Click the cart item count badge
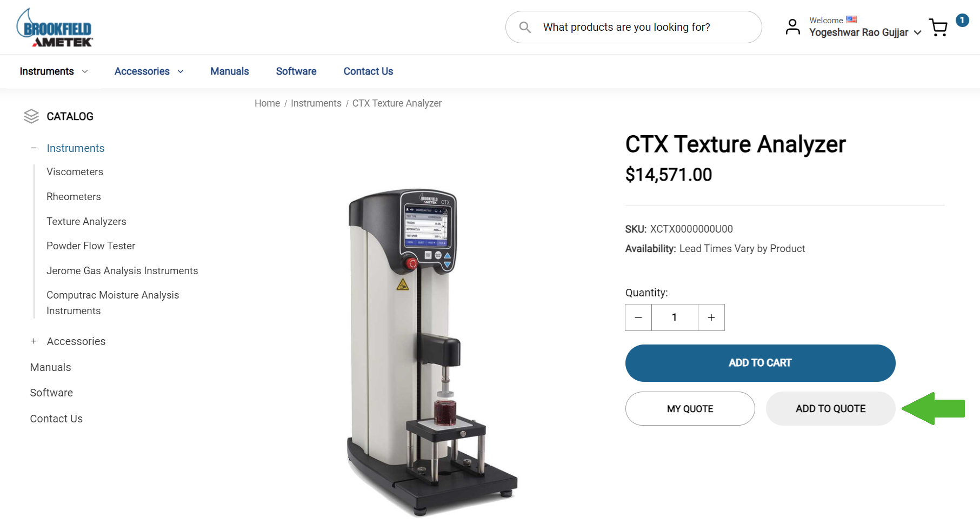The width and height of the screenshot is (980, 530). pos(962,20)
